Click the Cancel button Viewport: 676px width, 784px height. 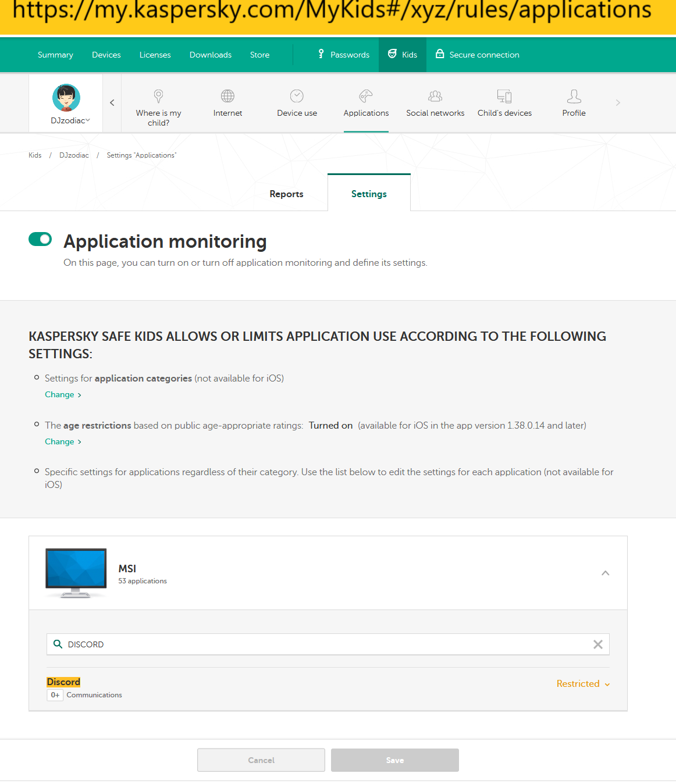tap(261, 760)
